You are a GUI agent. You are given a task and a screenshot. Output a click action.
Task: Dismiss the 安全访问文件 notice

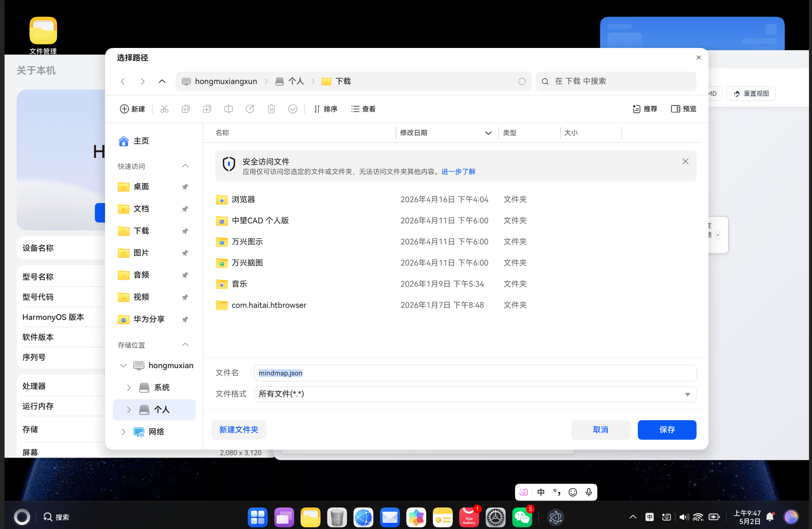tap(685, 162)
